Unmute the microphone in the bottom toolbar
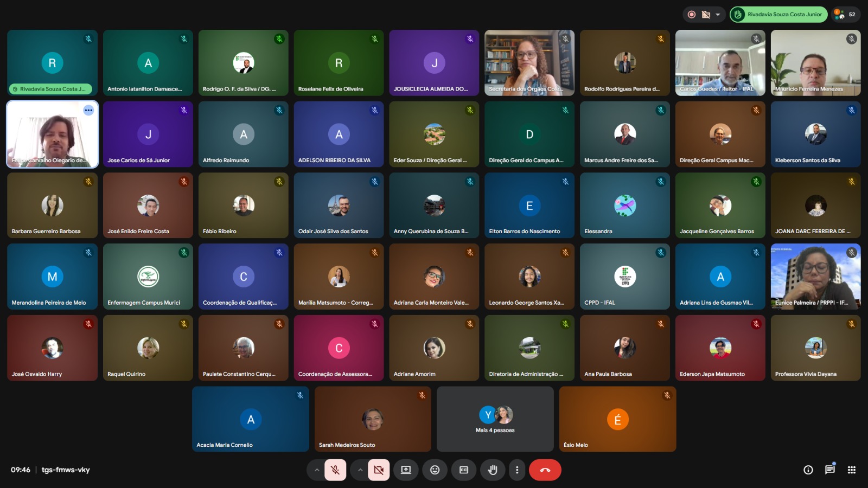This screenshot has height=488, width=868. coord(335,470)
